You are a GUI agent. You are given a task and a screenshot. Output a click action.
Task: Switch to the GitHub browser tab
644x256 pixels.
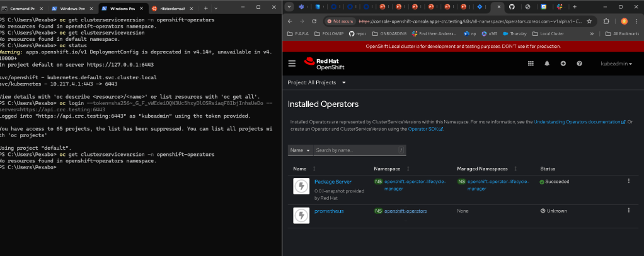click(x=512, y=7)
